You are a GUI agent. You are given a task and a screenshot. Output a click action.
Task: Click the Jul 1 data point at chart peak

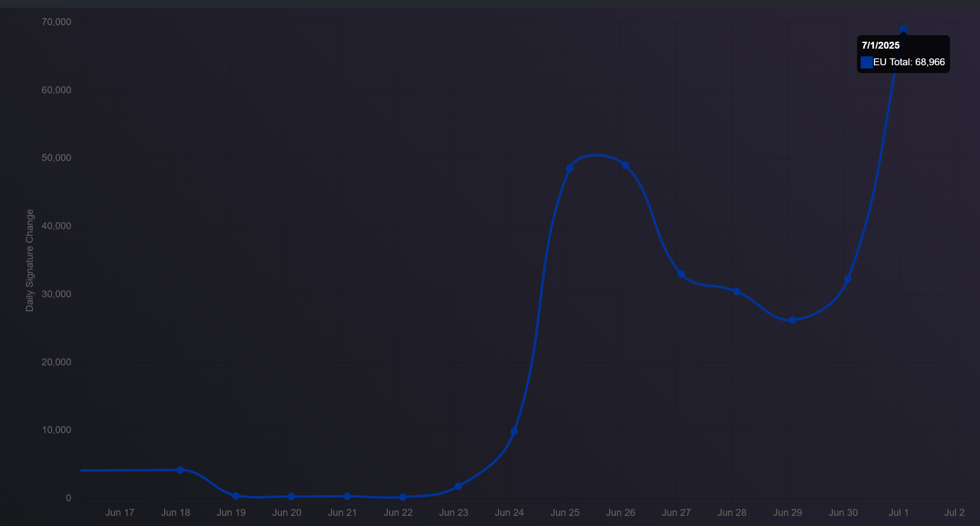point(903,29)
